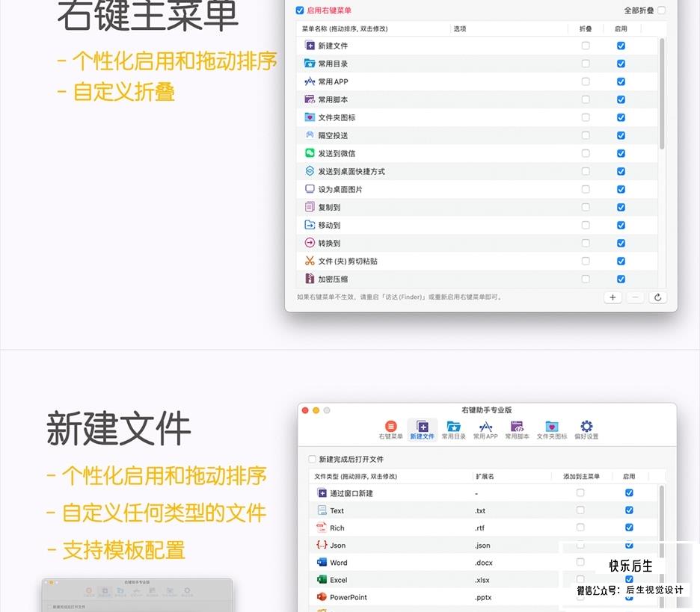The image size is (700, 612).
Task: Click the Json file type icon
Action: tap(322, 545)
